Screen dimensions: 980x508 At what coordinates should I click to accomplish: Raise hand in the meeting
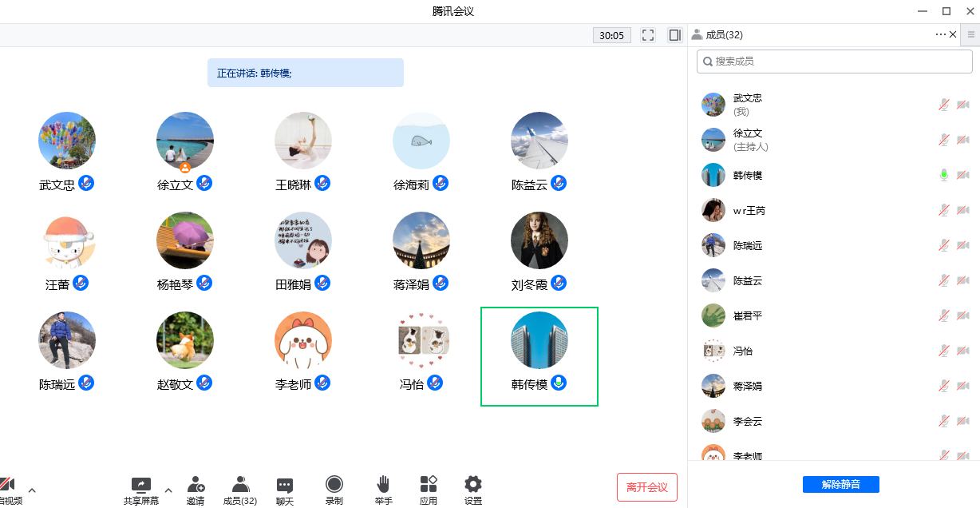click(x=383, y=489)
